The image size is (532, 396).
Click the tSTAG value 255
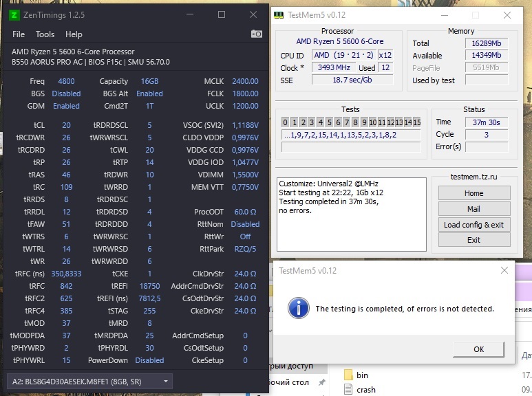pos(149,311)
